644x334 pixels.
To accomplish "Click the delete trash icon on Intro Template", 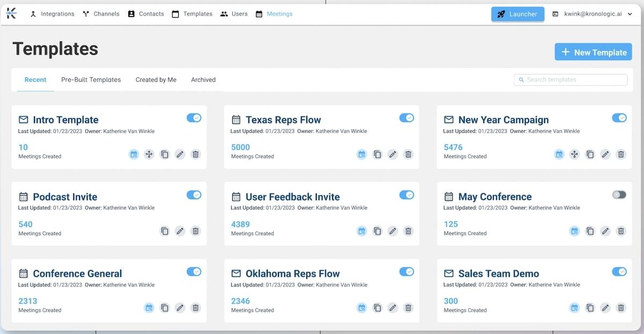I will 195,155.
